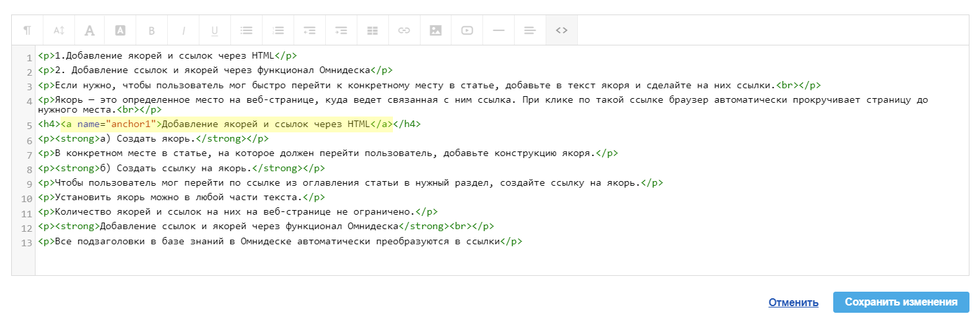The height and width of the screenshot is (320, 980).
Task: Click line 11 'Количество якорей и ссылок' text
Action: point(238,211)
